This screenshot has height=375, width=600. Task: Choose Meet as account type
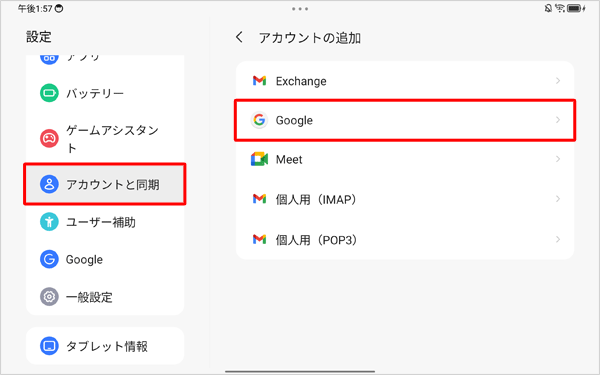pyautogui.click(x=405, y=159)
